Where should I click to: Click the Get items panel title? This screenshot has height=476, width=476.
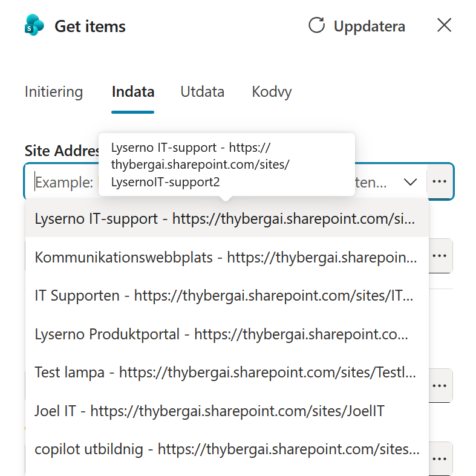point(90,26)
